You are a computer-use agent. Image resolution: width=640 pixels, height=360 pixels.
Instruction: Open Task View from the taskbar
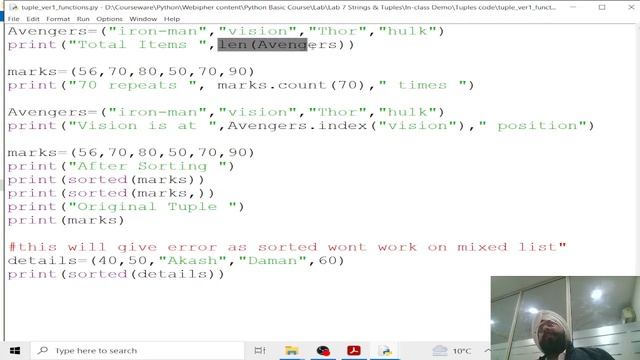point(260,351)
